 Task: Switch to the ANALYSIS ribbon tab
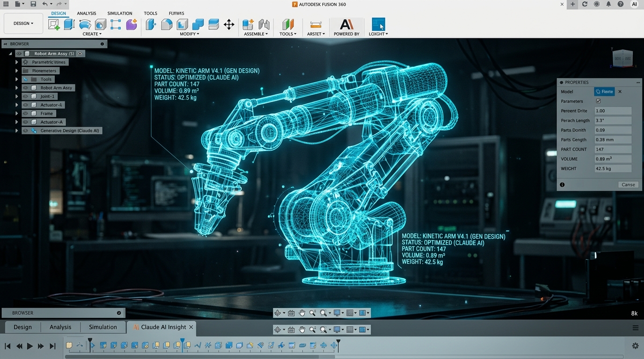pos(87,14)
